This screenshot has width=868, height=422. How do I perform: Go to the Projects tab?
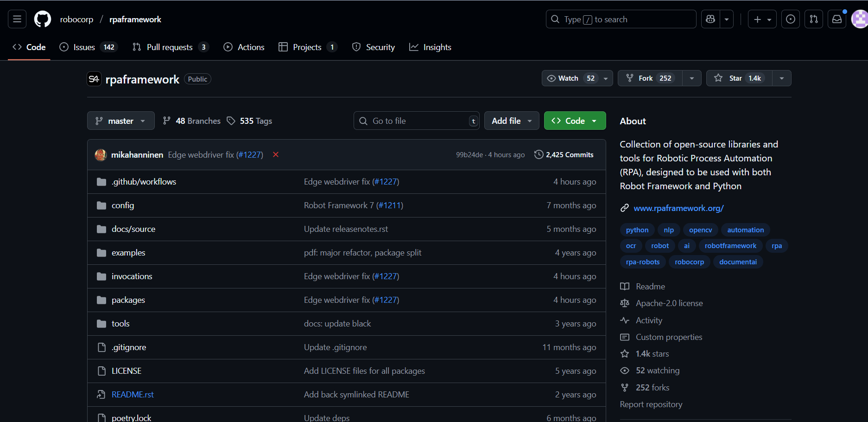click(x=307, y=47)
